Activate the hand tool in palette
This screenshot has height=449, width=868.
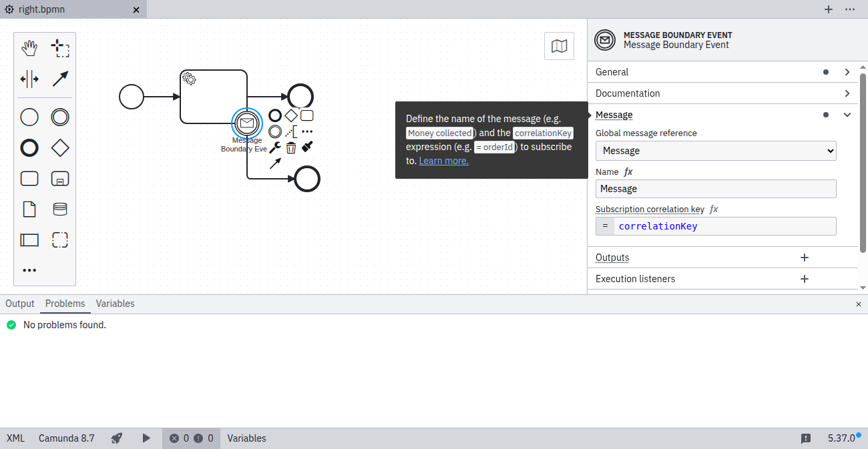coord(29,48)
